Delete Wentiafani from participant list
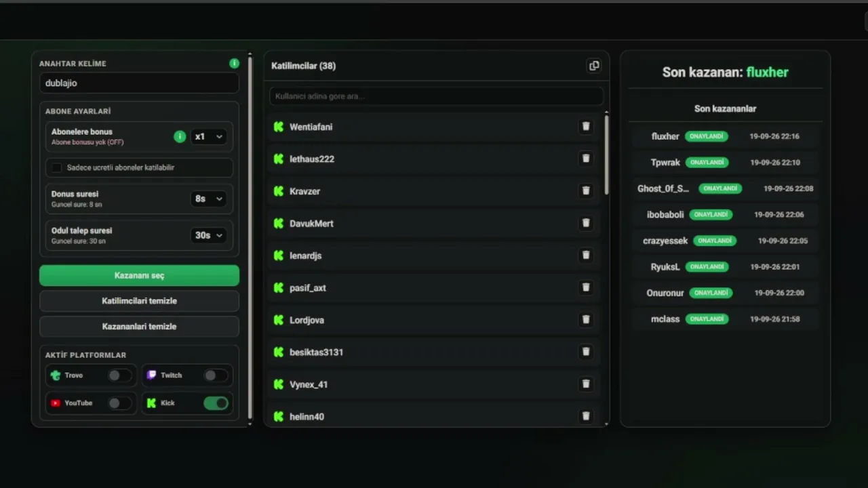The width and height of the screenshot is (868, 488). click(x=586, y=126)
